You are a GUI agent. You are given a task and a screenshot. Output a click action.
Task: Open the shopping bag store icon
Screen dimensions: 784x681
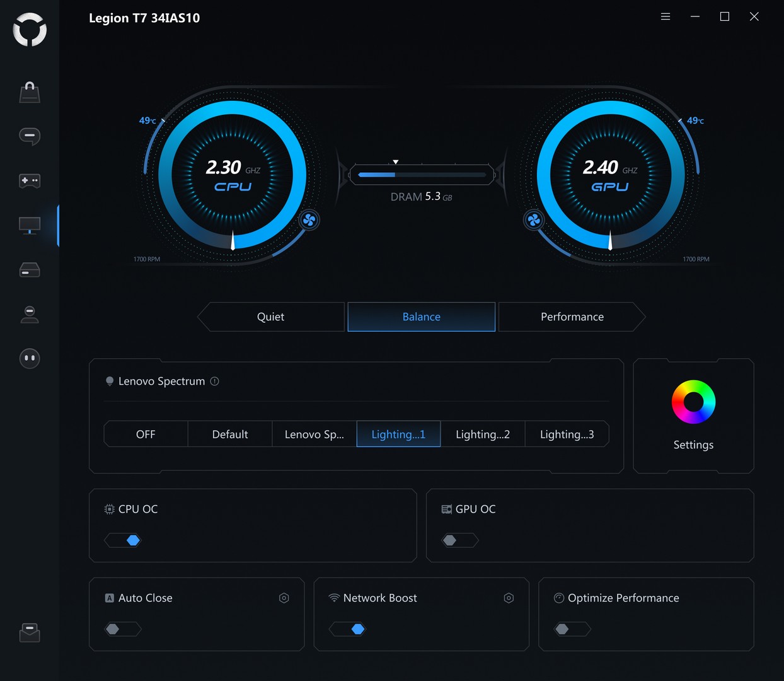pos(30,92)
